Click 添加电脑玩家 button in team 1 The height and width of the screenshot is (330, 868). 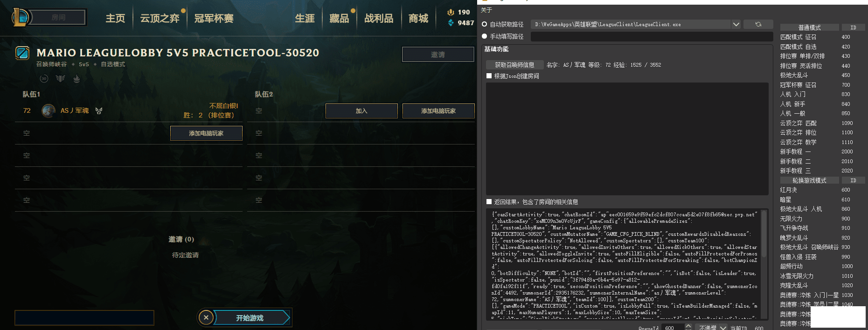tap(206, 133)
